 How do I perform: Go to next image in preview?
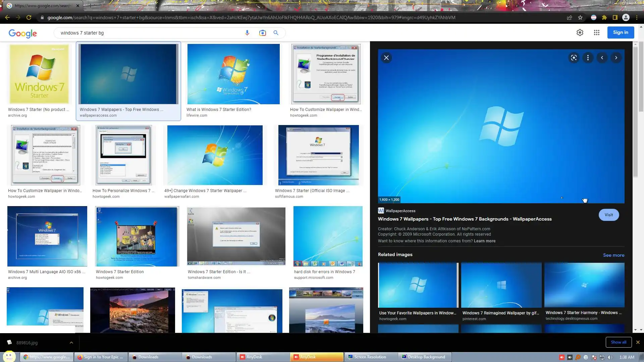(616, 58)
